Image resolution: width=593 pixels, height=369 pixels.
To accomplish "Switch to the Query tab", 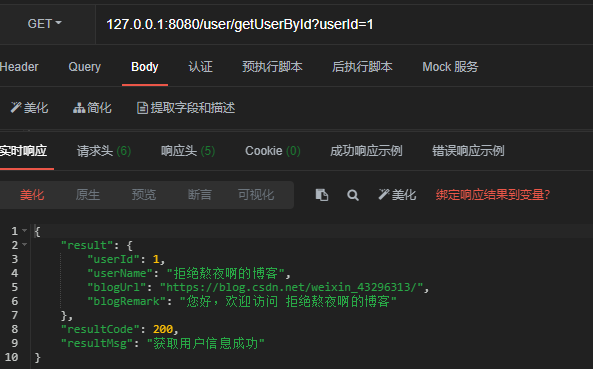I will click(x=85, y=67).
